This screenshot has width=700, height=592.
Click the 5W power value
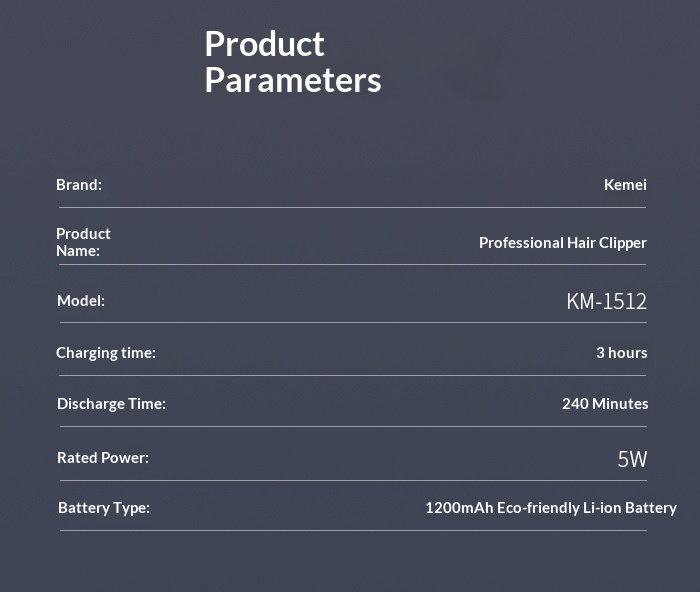[632, 460]
